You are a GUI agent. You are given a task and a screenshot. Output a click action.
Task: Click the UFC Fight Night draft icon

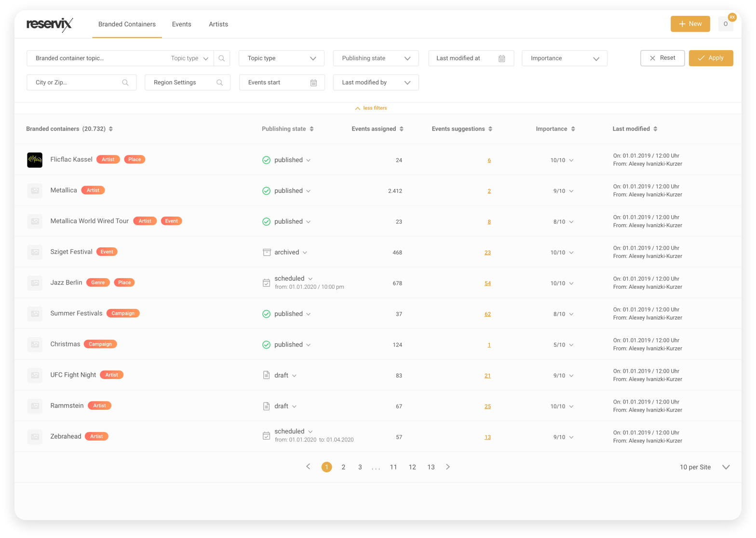pos(266,375)
